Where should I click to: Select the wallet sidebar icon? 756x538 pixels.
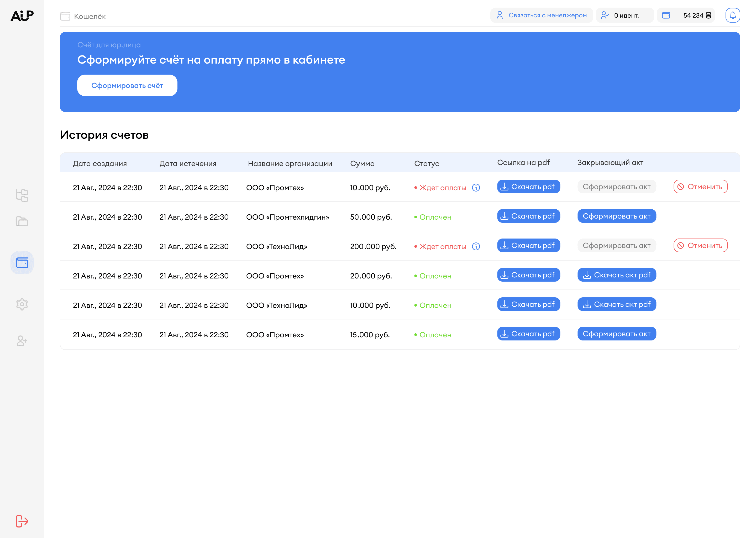tap(22, 263)
